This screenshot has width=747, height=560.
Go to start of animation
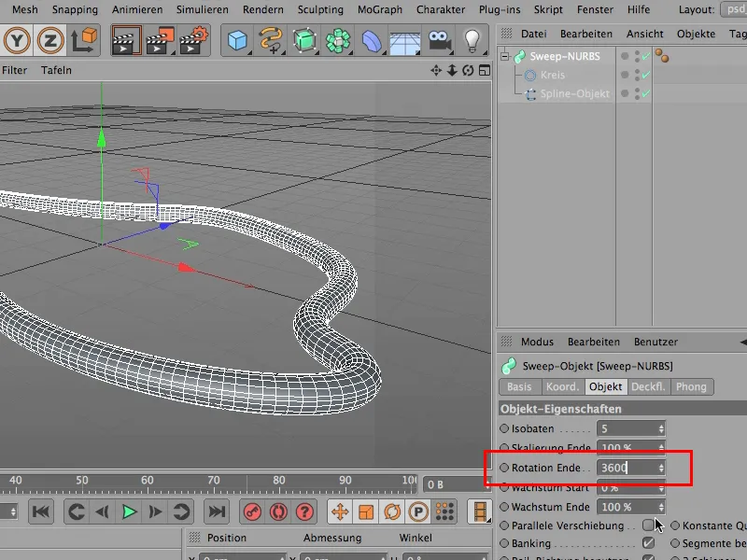(41, 511)
